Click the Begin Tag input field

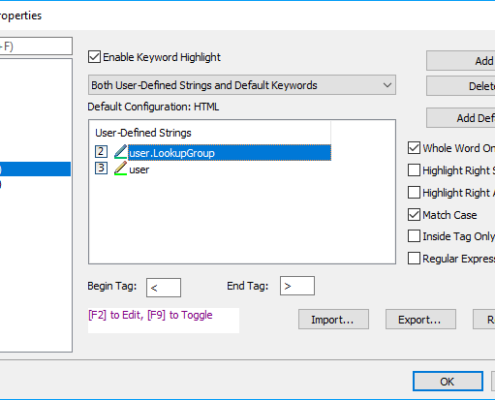coord(163,287)
